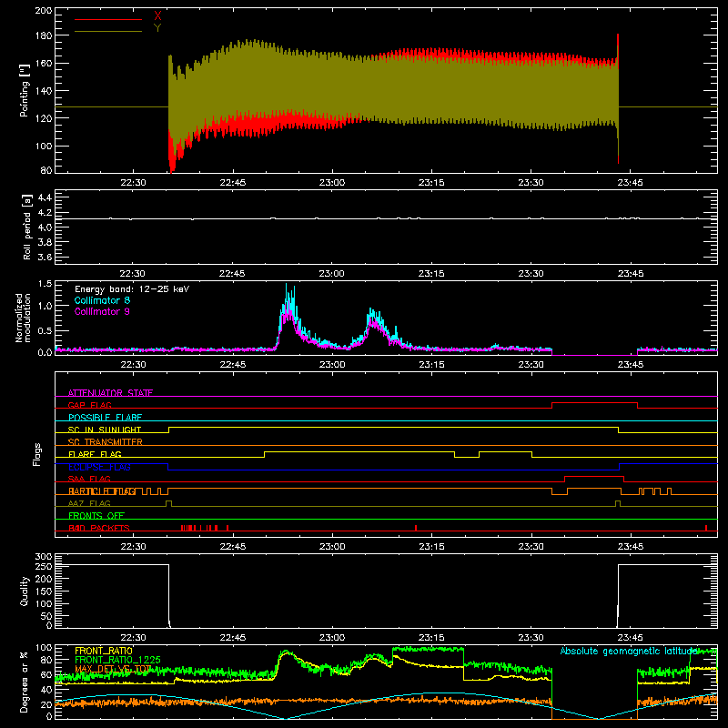Select the ATTENUATOR_STATE flag label
Screen dimensions: 728x728
110,393
